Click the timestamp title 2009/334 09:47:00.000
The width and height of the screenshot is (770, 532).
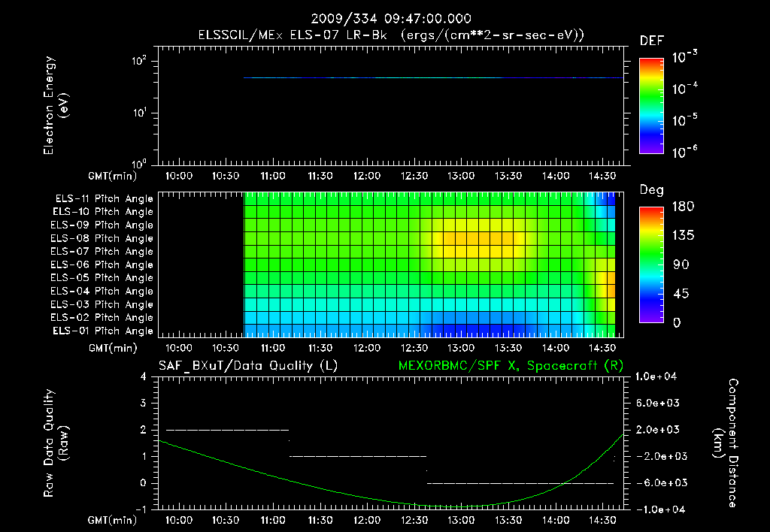point(391,19)
